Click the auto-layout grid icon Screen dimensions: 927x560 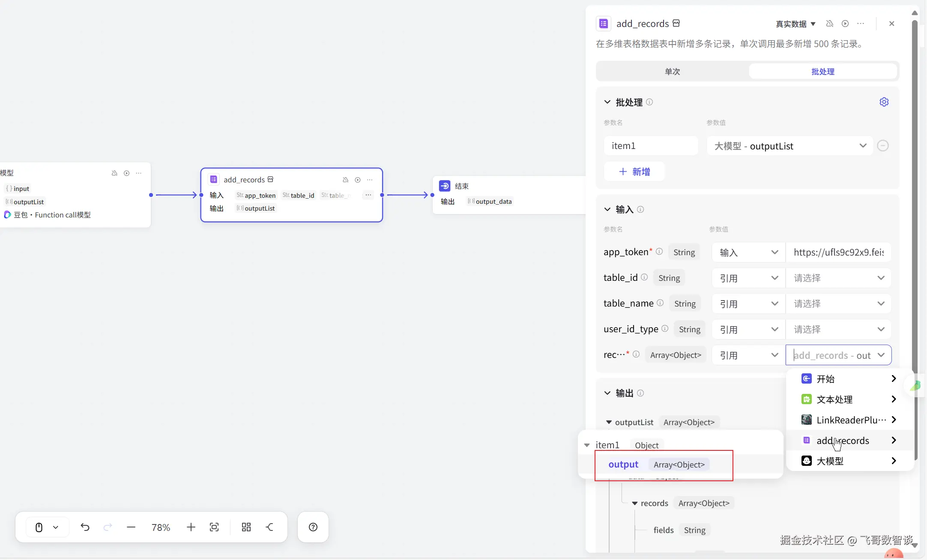pos(246,527)
